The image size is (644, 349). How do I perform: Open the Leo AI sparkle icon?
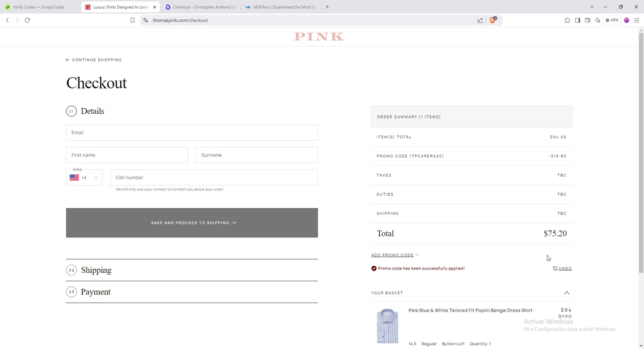598,20
